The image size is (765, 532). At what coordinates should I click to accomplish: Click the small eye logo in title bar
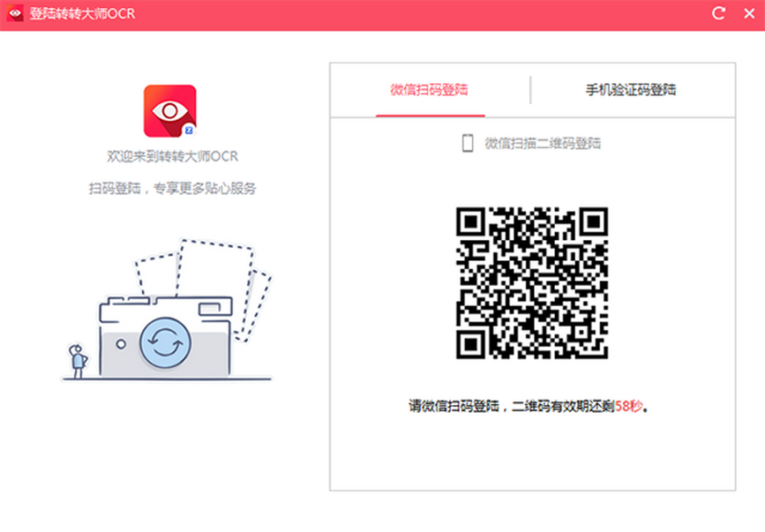coord(15,13)
